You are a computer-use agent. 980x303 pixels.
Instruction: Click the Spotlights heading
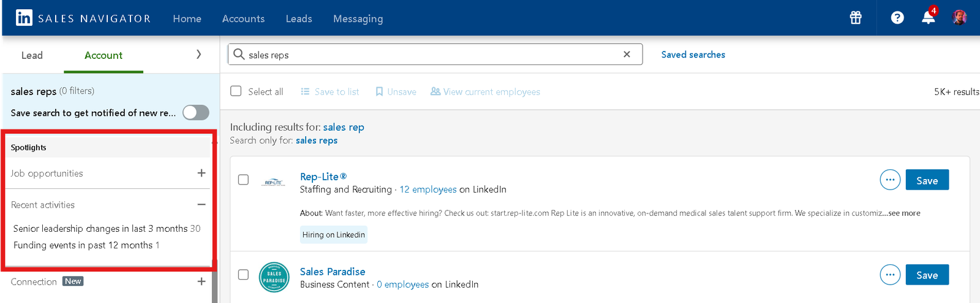click(28, 147)
